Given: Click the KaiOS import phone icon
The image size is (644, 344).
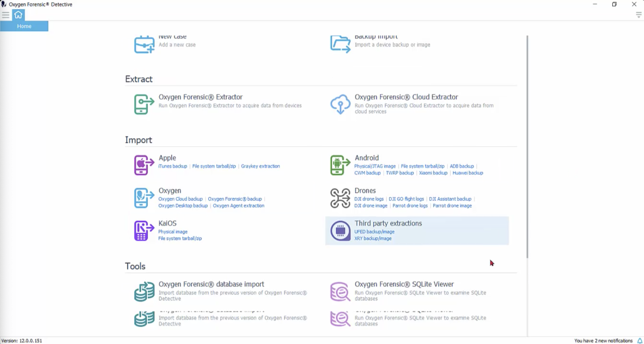Looking at the screenshot, I should [144, 231].
